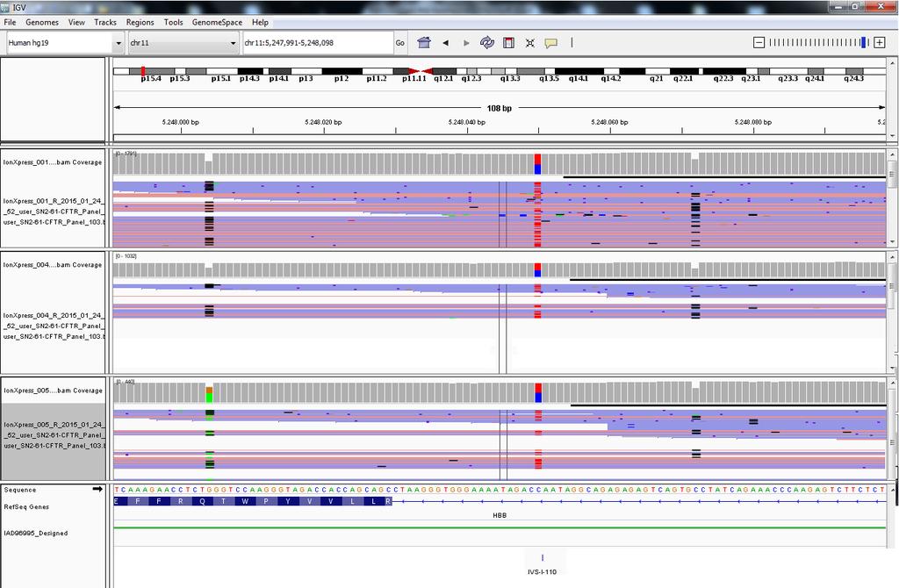Click the Y amino acid in RefSeq Genes

pyautogui.click(x=288, y=501)
